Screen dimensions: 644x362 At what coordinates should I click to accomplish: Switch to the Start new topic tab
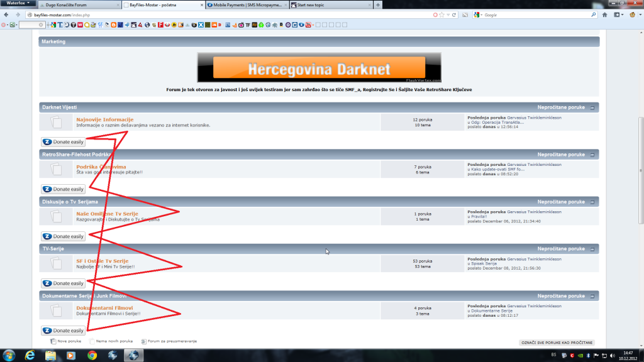pyautogui.click(x=331, y=5)
